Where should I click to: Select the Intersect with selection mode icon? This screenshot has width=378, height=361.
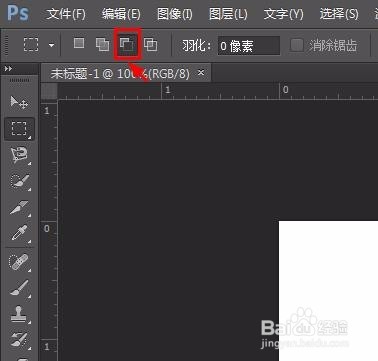point(151,44)
